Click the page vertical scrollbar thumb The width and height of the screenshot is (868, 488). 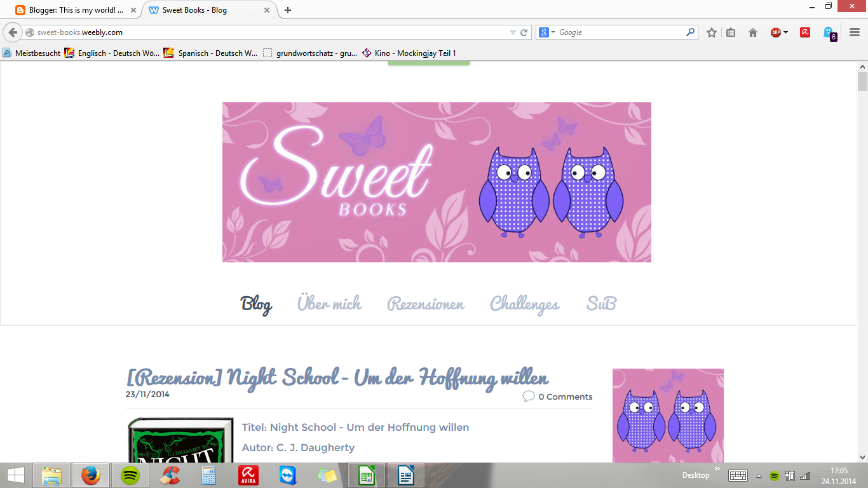(862, 82)
